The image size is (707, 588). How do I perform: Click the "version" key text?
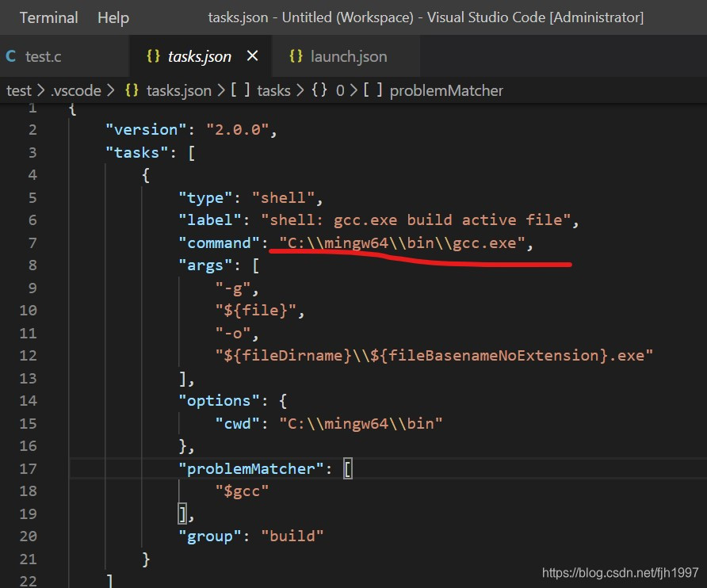[146, 130]
